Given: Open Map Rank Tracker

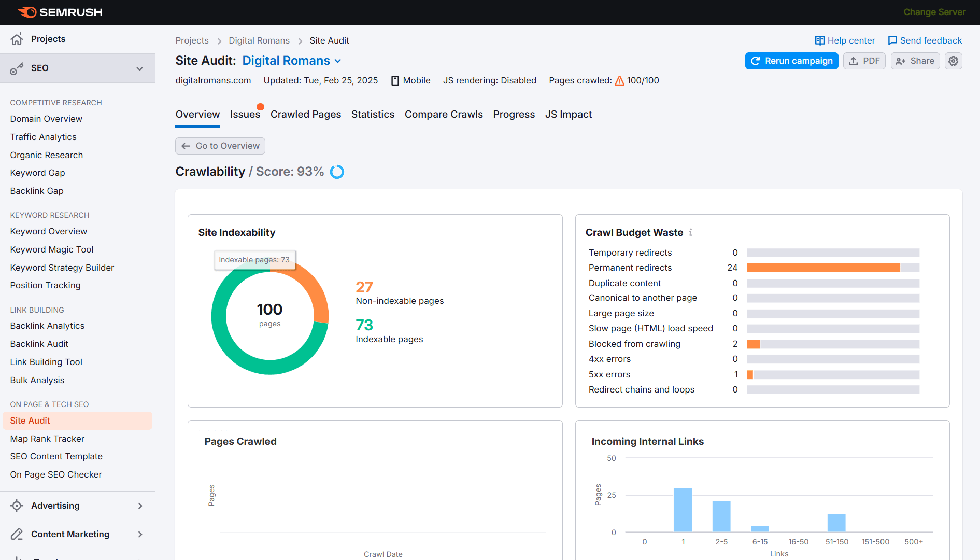Looking at the screenshot, I should 47,439.
